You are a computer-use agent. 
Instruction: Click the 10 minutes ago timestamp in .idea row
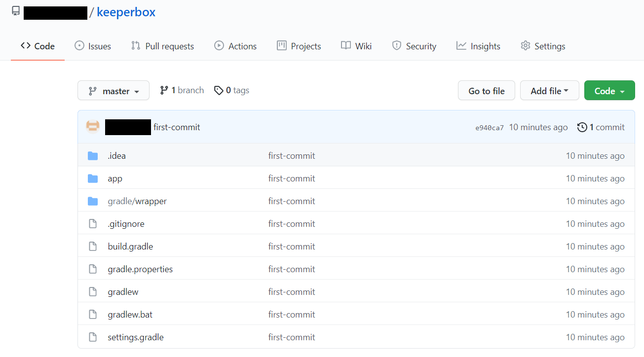coord(595,156)
